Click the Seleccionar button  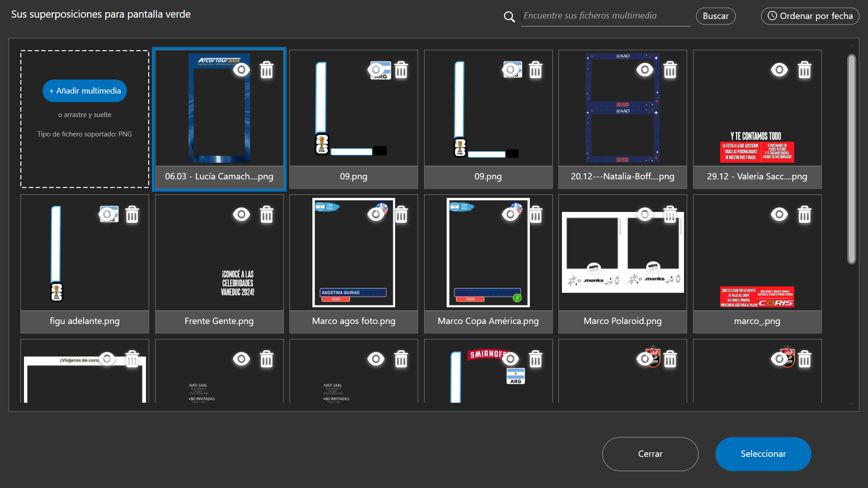click(763, 454)
